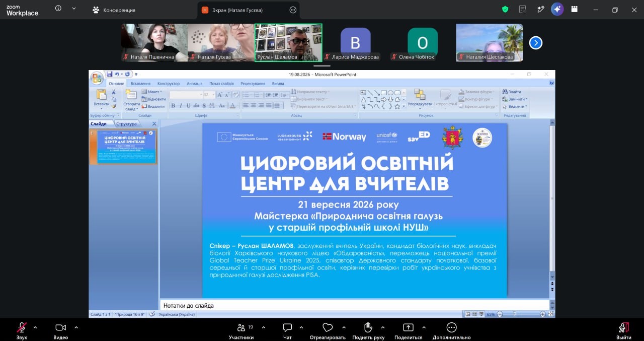This screenshot has width=644, height=341.
Task: Unmute microphone with Звук button
Action: click(22, 331)
